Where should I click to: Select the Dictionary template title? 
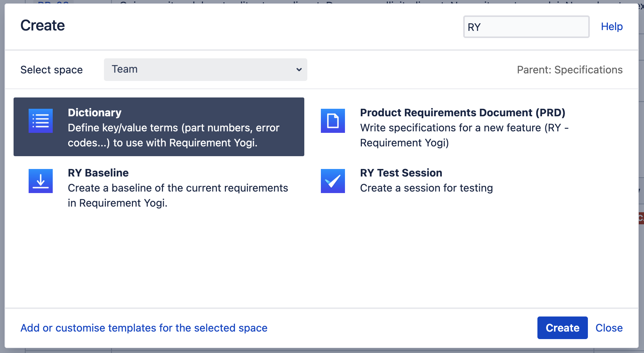click(x=95, y=113)
